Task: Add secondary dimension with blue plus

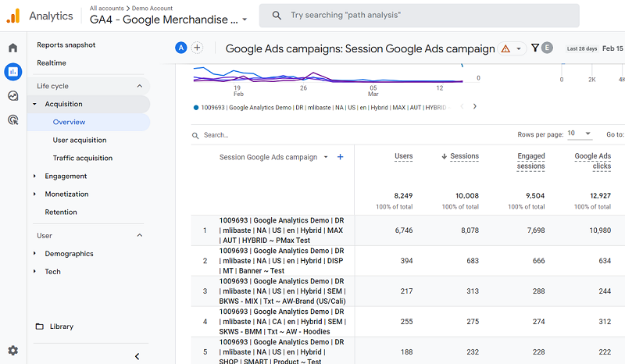Action: point(340,157)
